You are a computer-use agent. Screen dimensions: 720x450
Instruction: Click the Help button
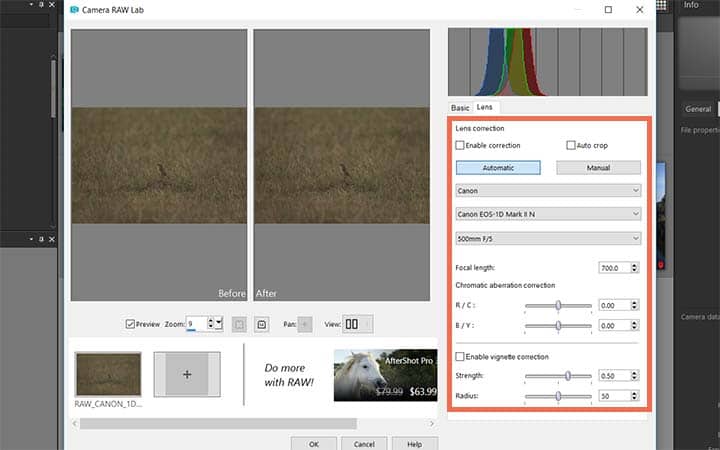tap(414, 444)
